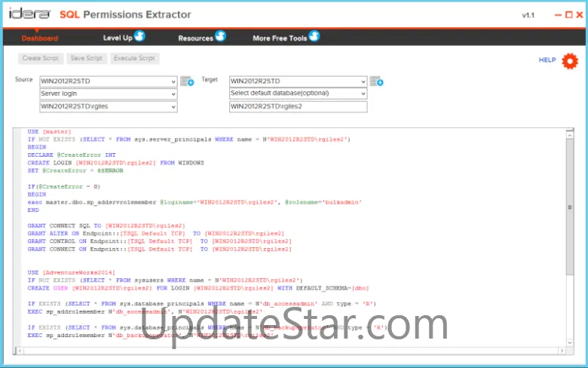Open the Level Up tab
The width and height of the screenshot is (588, 368).
pos(118,38)
